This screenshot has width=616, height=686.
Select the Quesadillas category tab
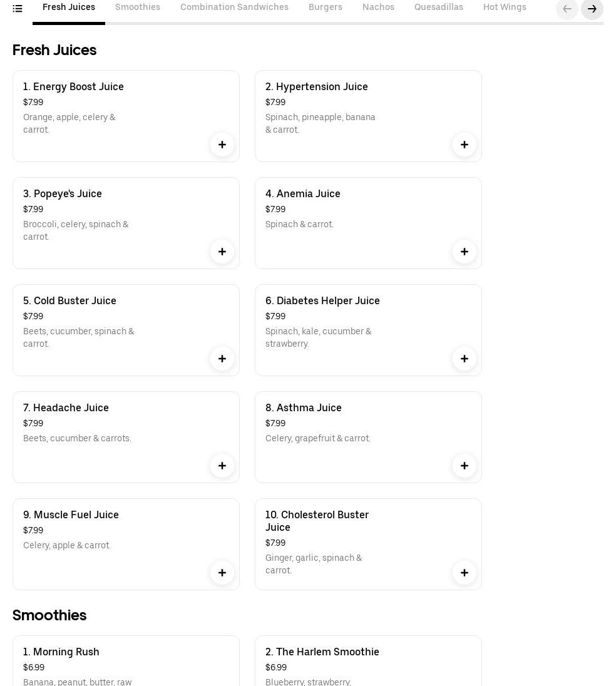click(439, 8)
